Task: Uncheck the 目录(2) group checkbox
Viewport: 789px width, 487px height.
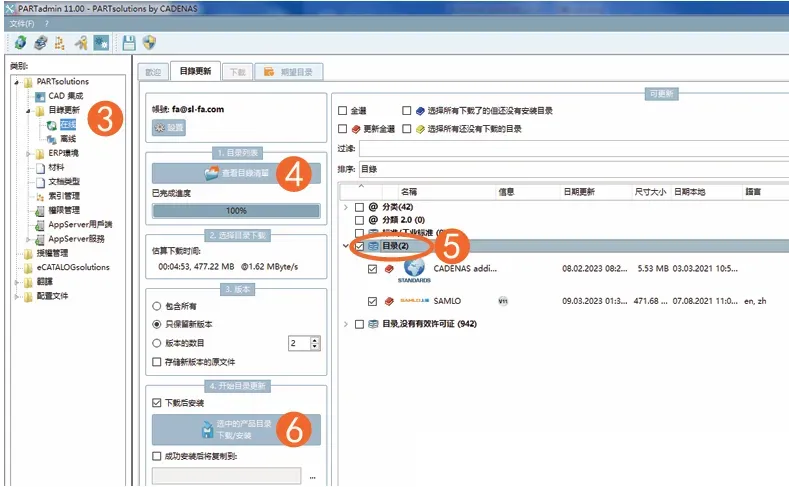Action: tap(359, 246)
